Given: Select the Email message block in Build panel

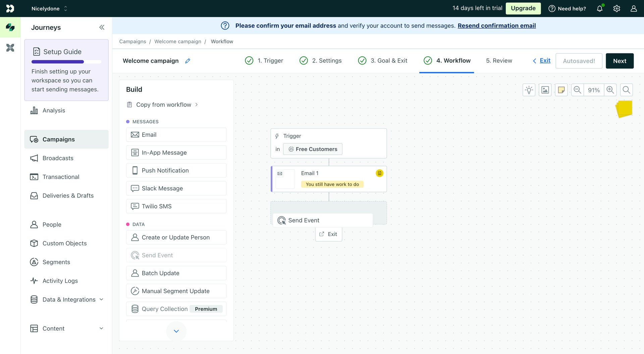Looking at the screenshot, I should pos(176,135).
